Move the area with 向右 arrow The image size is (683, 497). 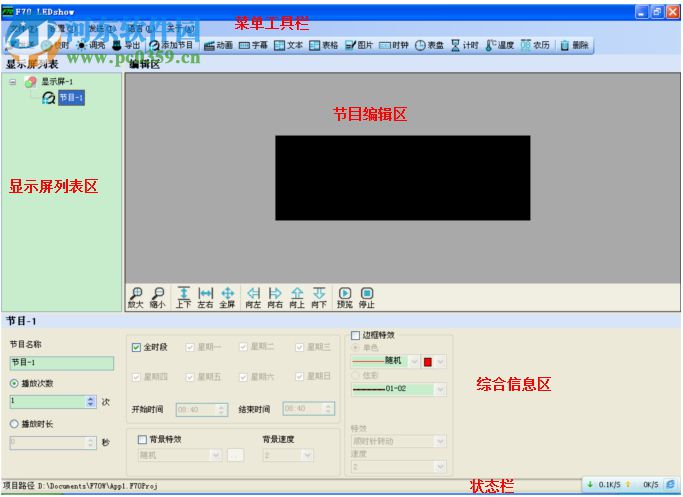pos(275,298)
